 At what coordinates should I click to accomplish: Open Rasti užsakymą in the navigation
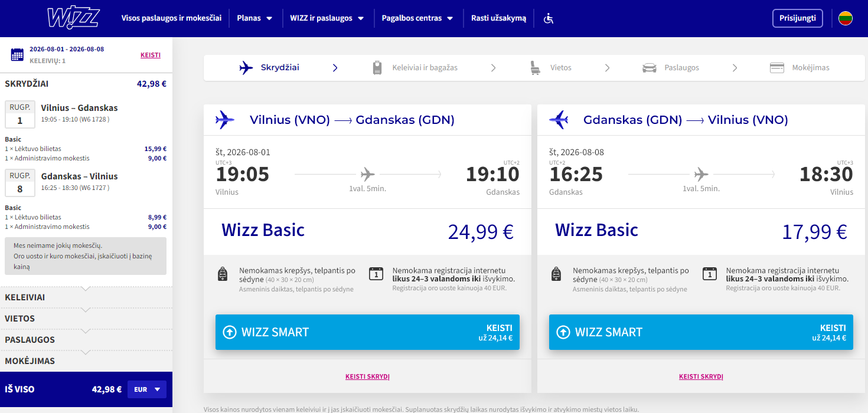(x=498, y=18)
